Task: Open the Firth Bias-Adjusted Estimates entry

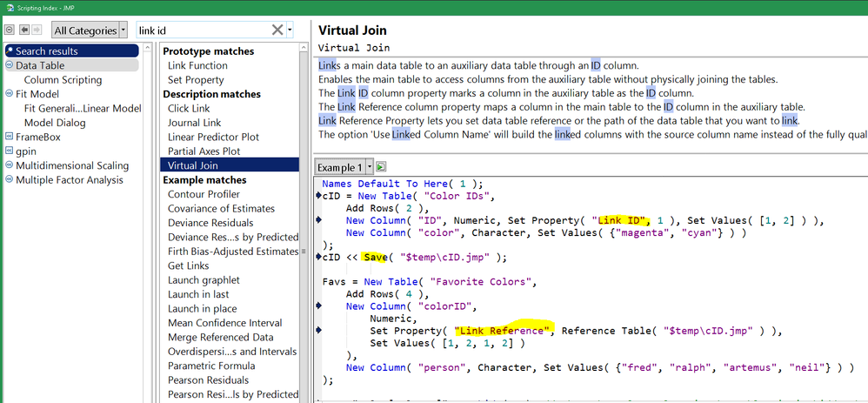Action: point(233,252)
